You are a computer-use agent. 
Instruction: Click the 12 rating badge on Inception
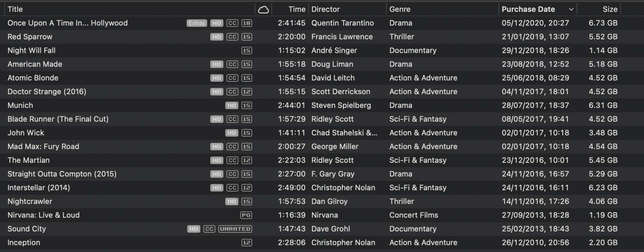(247, 243)
